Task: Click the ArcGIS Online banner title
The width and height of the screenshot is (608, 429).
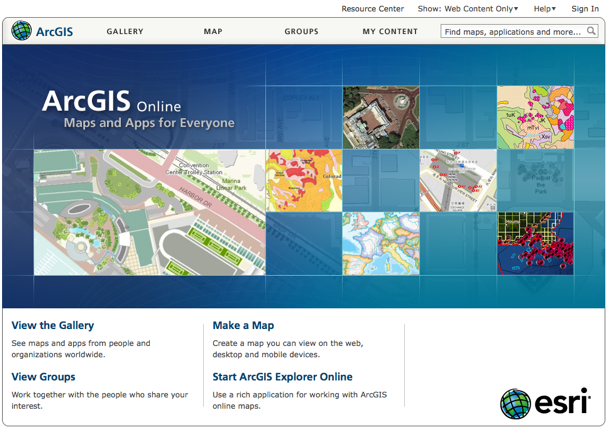Action: 112,101
